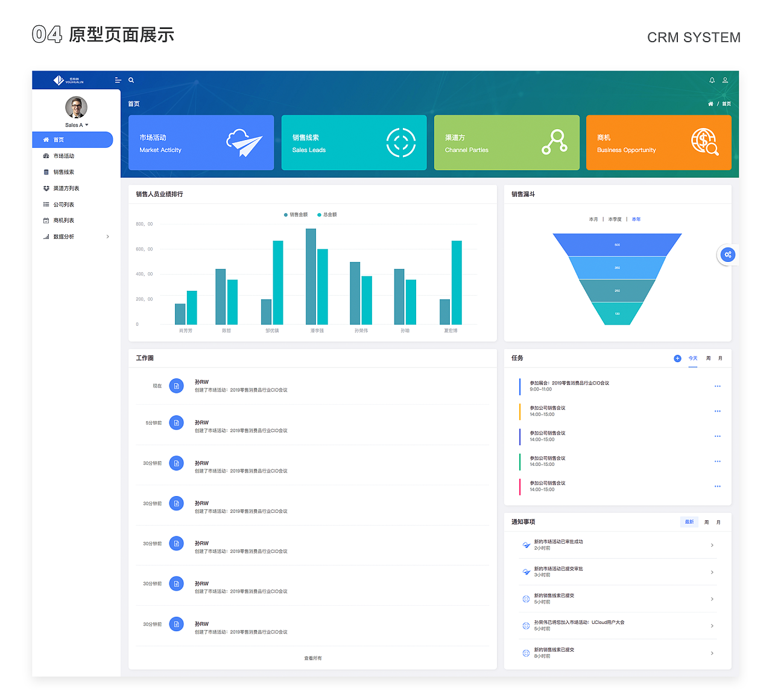
Task: Toggle 销售金额 legend in the chart
Action: (296, 215)
